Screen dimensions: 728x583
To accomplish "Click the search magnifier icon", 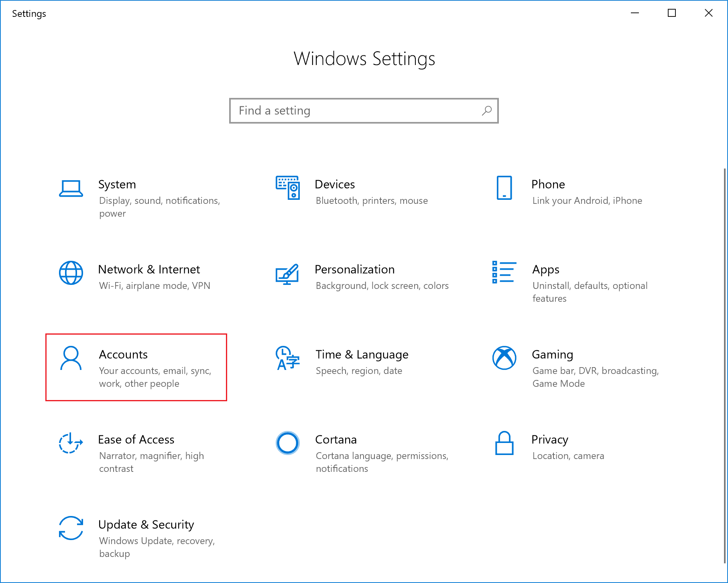I will (487, 110).
